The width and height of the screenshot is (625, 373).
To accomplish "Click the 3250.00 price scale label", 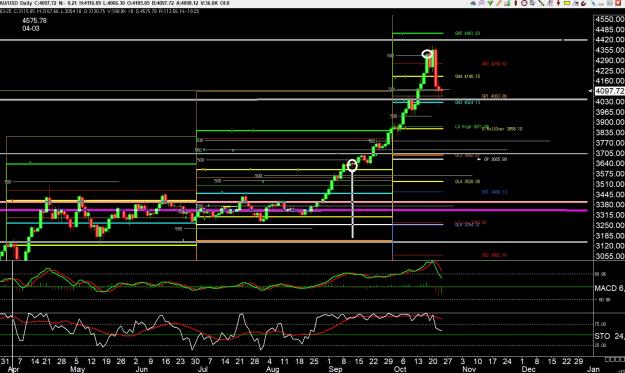I will (x=610, y=225).
